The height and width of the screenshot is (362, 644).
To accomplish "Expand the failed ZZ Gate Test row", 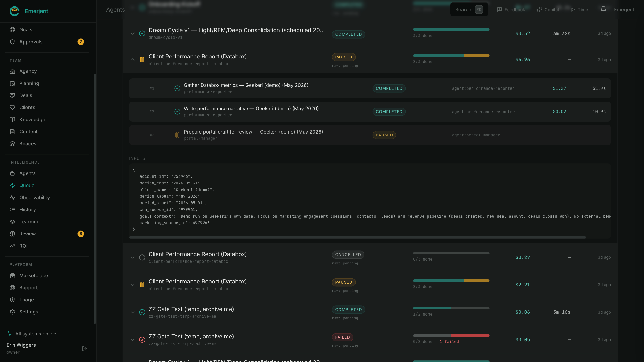I will (132, 340).
